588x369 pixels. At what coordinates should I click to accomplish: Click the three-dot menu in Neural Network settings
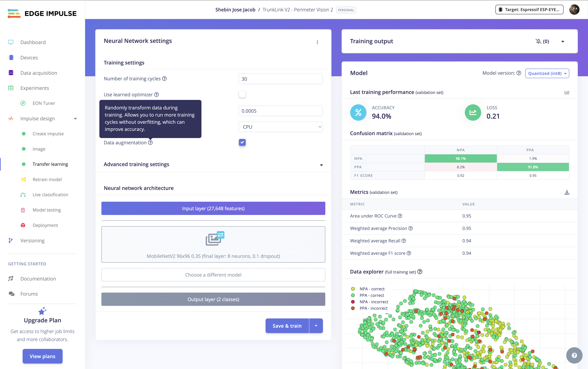pyautogui.click(x=317, y=42)
